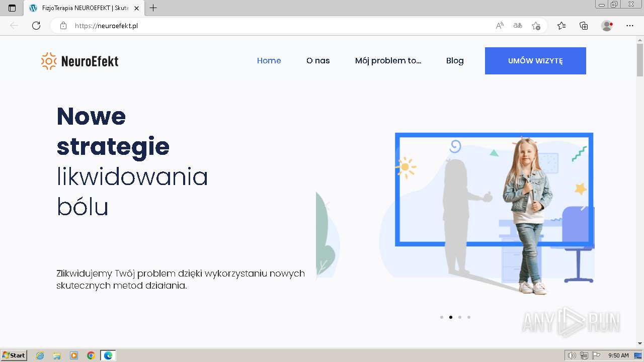Show next slide with right arrow
The image size is (644, 362).
coord(584,206)
